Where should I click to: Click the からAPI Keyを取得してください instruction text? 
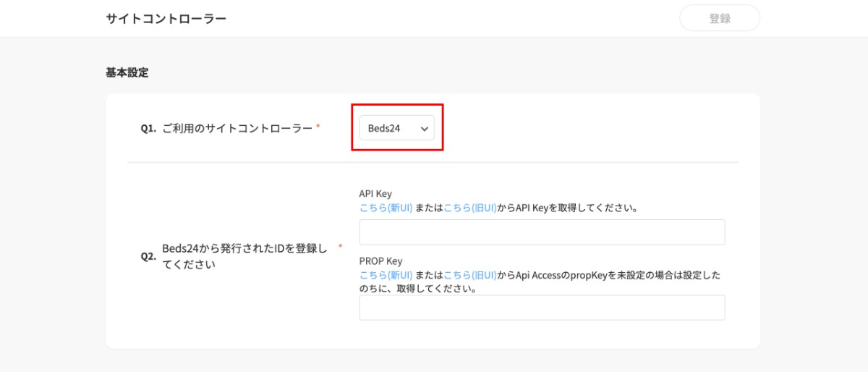[567, 208]
